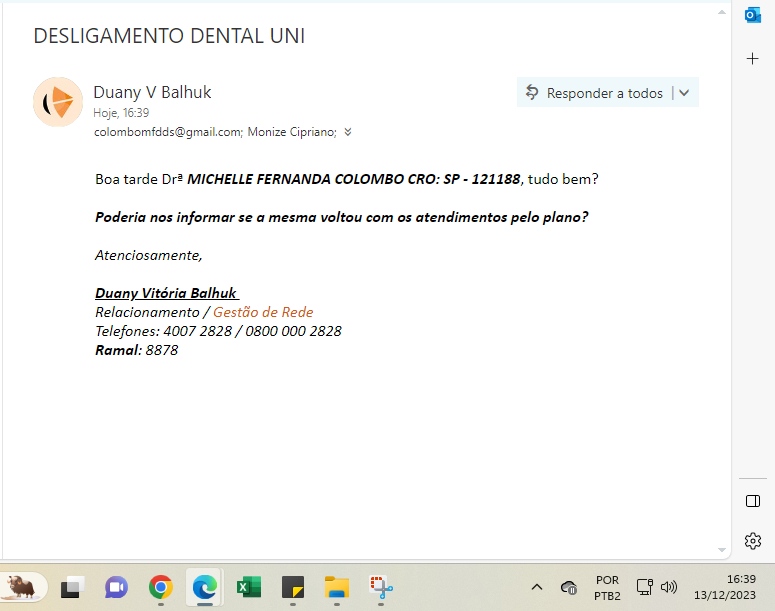Viewport: 775px width, 611px height.
Task: Open the clock showing 16:39 13/12/2023
Action: [725, 587]
